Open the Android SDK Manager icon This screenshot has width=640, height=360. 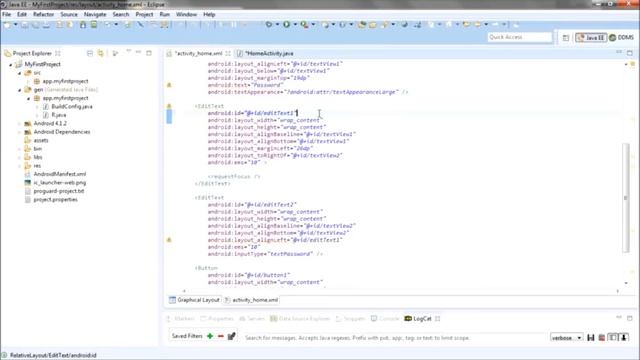pos(83,25)
